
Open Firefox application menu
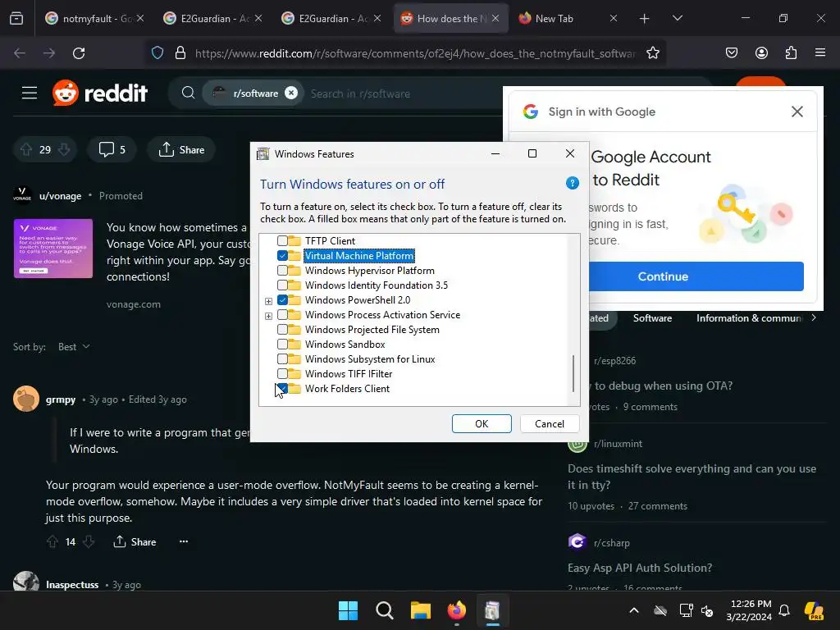[x=820, y=53]
